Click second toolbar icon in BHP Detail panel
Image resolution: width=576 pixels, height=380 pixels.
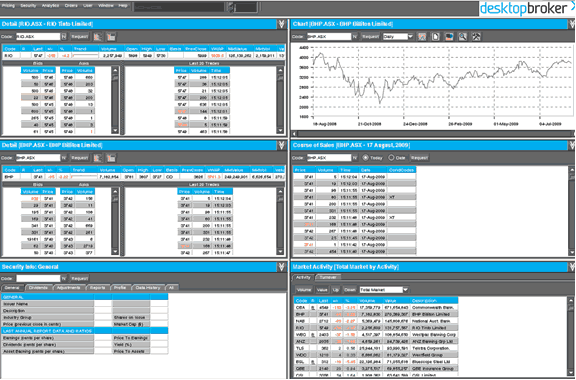pos(111,158)
